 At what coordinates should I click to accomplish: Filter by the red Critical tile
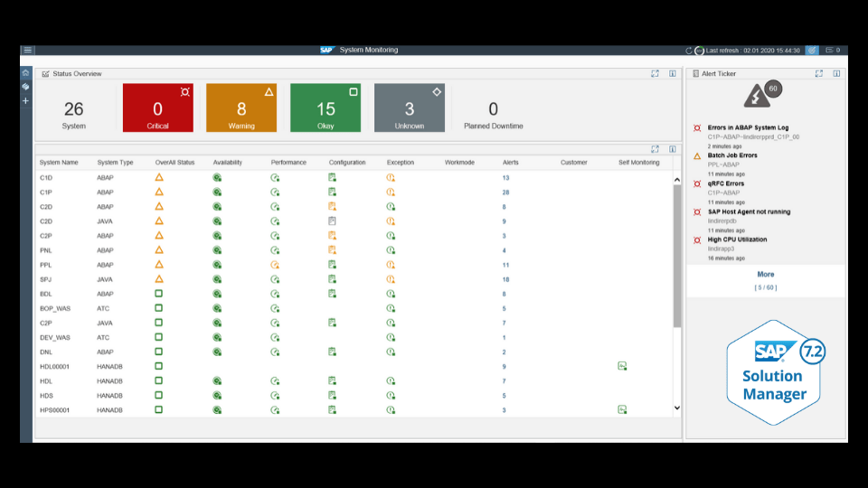pos(158,108)
